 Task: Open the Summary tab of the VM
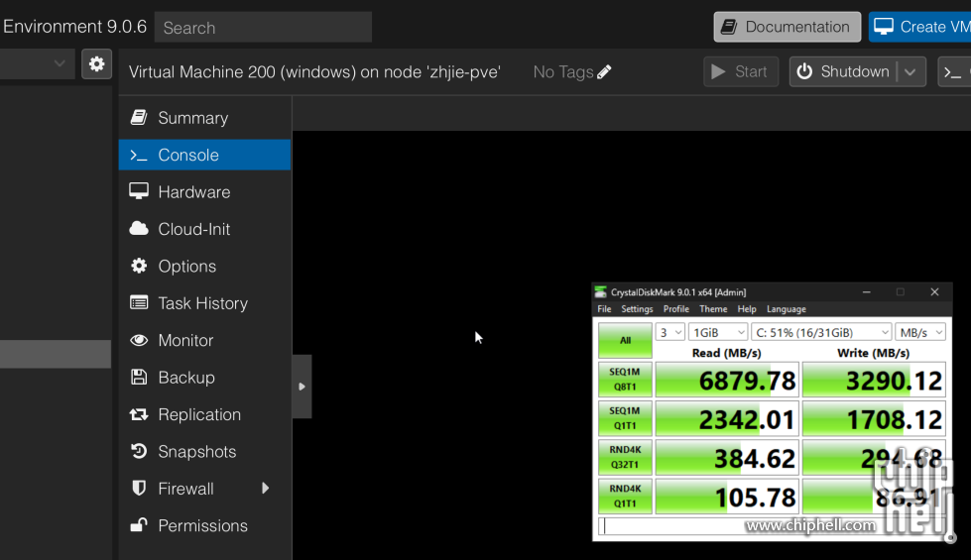204,118
